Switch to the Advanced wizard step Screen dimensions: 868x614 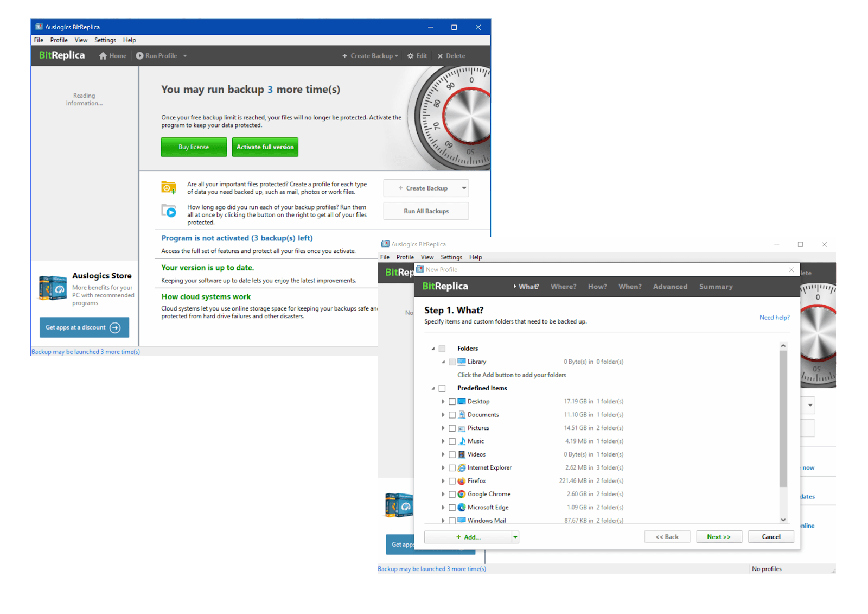coord(670,287)
